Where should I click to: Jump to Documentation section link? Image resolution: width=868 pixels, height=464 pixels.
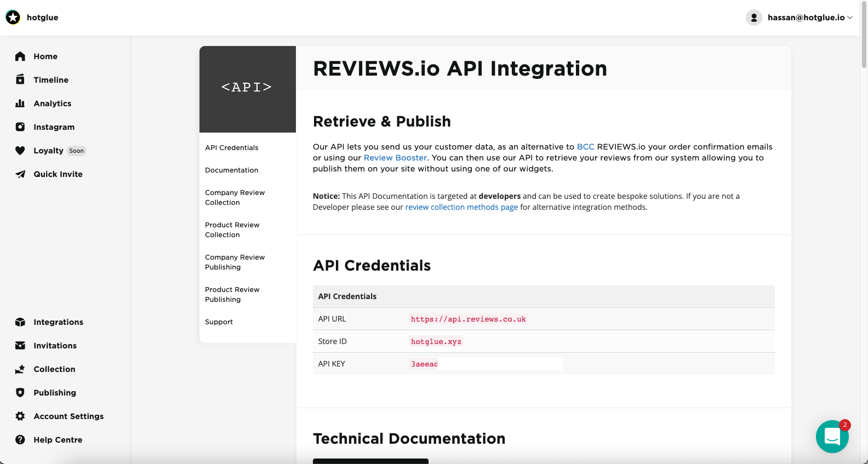(232, 170)
